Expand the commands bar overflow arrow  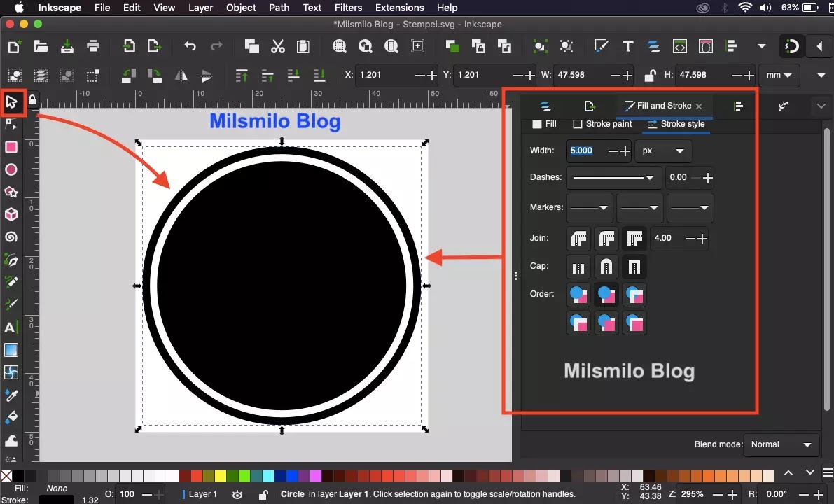click(762, 47)
